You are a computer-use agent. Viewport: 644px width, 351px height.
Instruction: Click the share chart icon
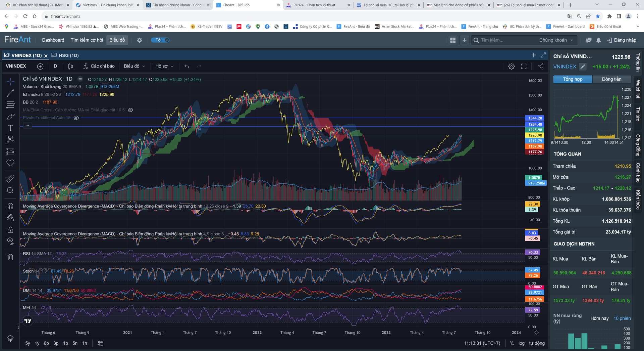[x=540, y=66]
